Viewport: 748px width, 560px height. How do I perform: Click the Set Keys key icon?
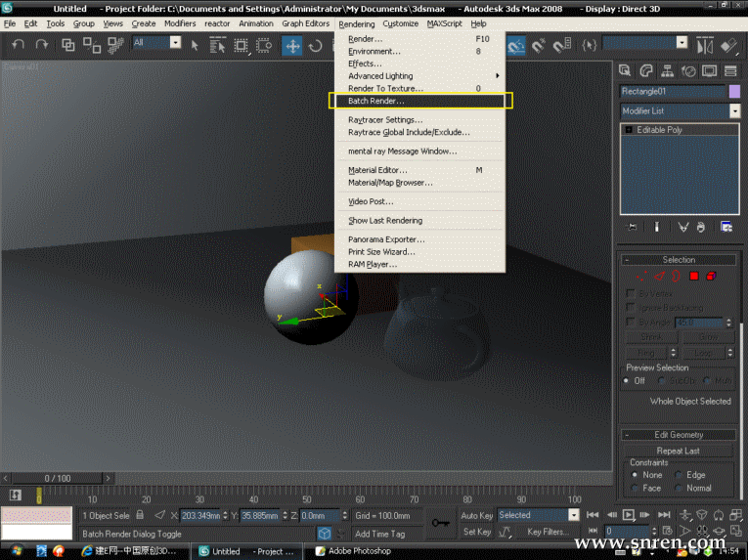pos(441,522)
